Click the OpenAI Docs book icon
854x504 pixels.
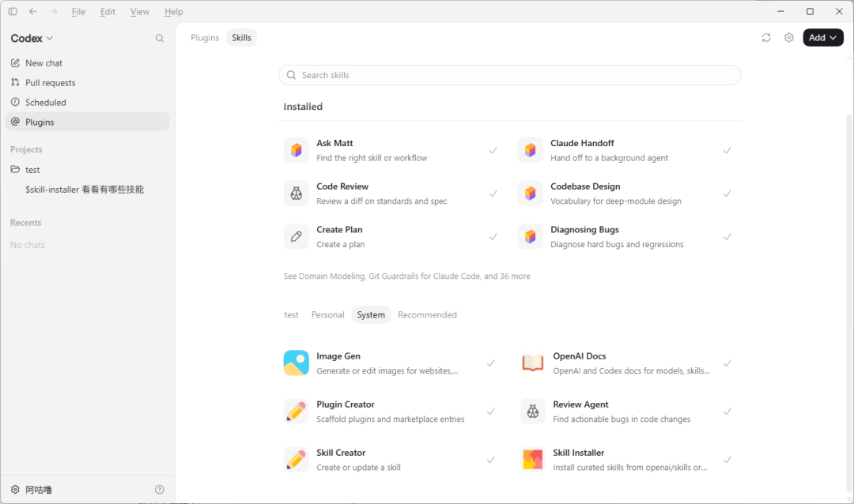click(533, 363)
